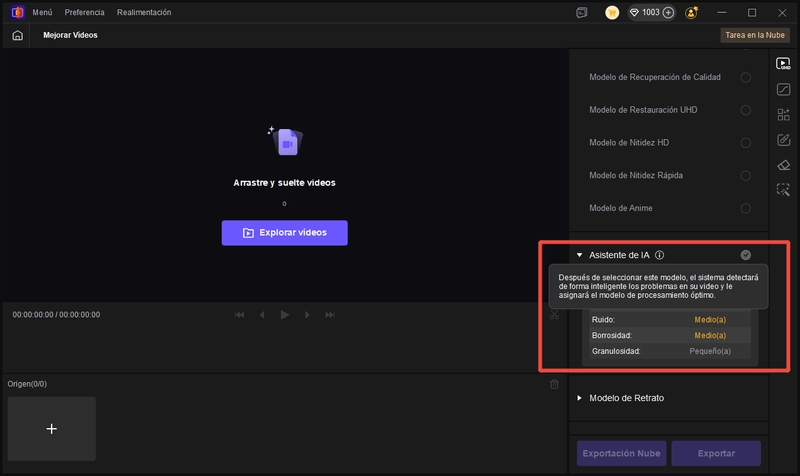Select the eraser tool in sidebar

click(783, 165)
